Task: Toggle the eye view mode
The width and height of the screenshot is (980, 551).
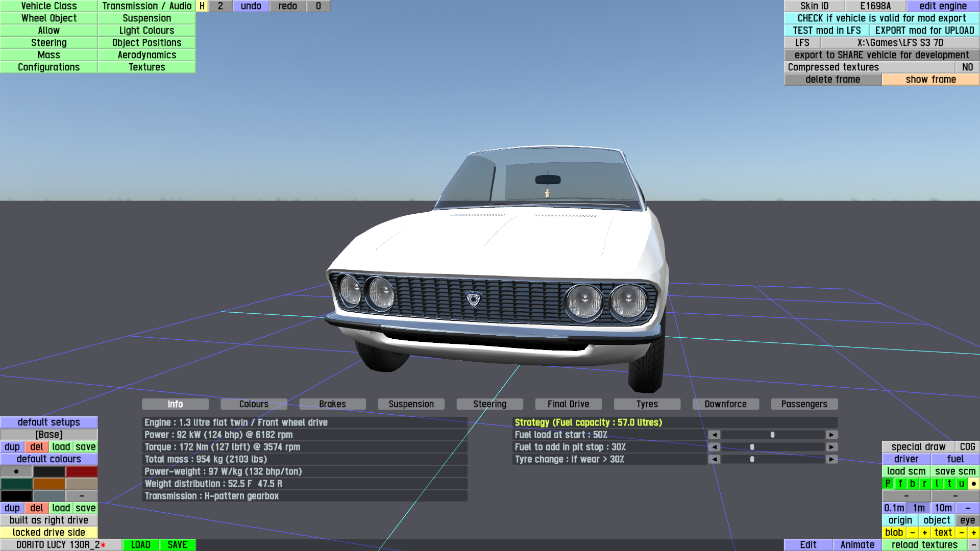Action: pyautogui.click(x=967, y=520)
